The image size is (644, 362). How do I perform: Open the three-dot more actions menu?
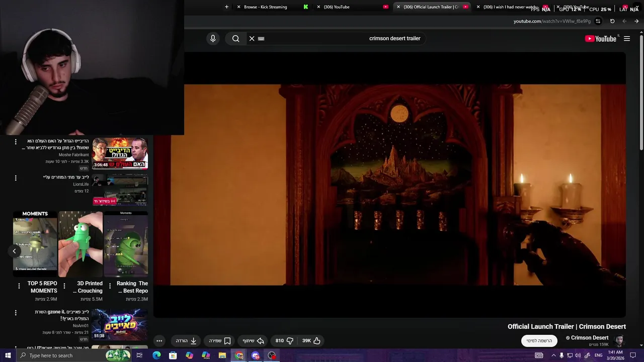point(159,340)
